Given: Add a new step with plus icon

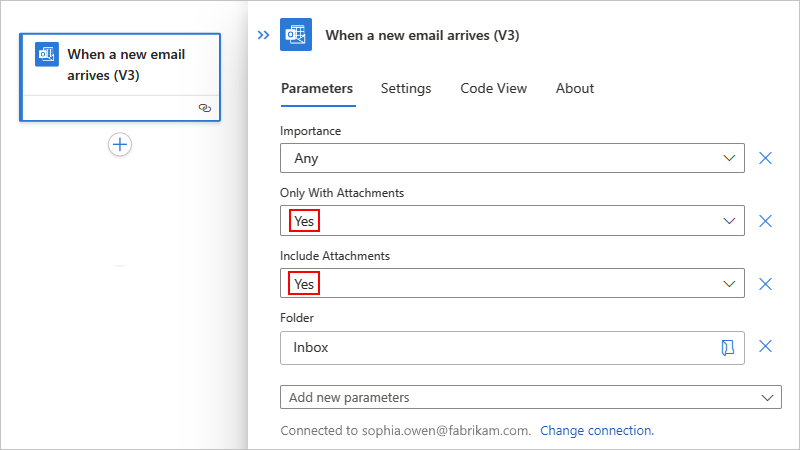Looking at the screenshot, I should tap(120, 145).
